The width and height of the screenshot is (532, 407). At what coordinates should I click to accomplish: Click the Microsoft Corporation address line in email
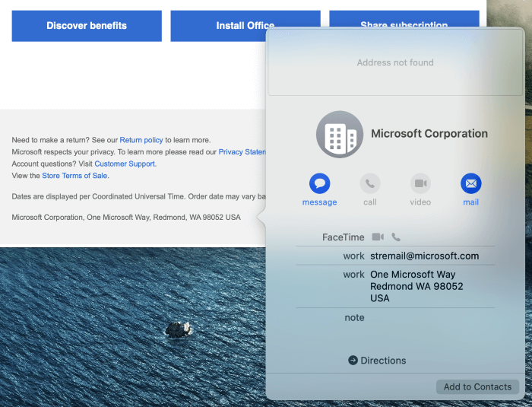(126, 218)
